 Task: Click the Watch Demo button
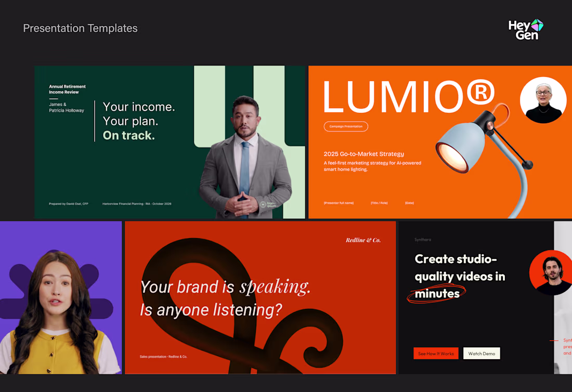482,354
